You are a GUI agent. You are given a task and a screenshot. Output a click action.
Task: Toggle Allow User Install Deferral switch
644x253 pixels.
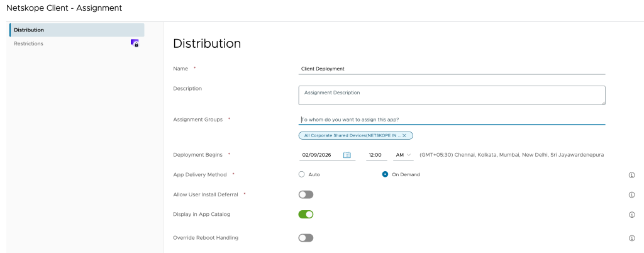[306, 194]
